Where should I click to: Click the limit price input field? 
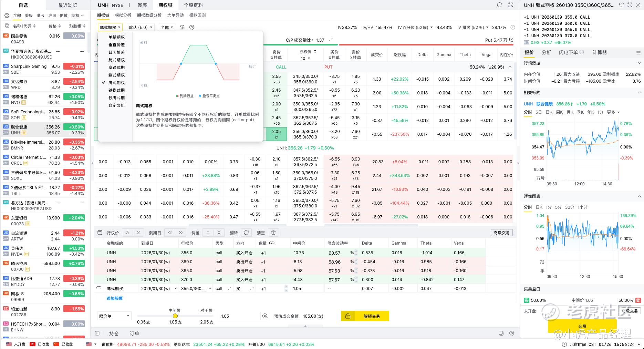pyautogui.click(x=239, y=316)
